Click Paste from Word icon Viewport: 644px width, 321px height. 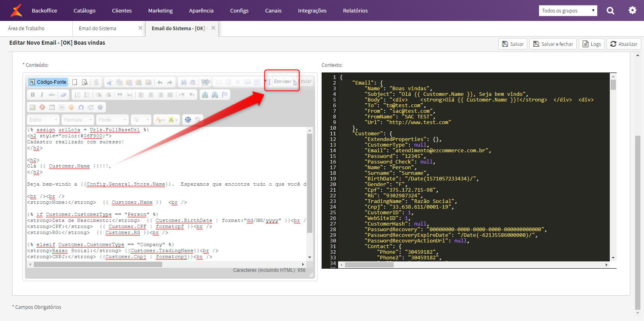click(148, 82)
